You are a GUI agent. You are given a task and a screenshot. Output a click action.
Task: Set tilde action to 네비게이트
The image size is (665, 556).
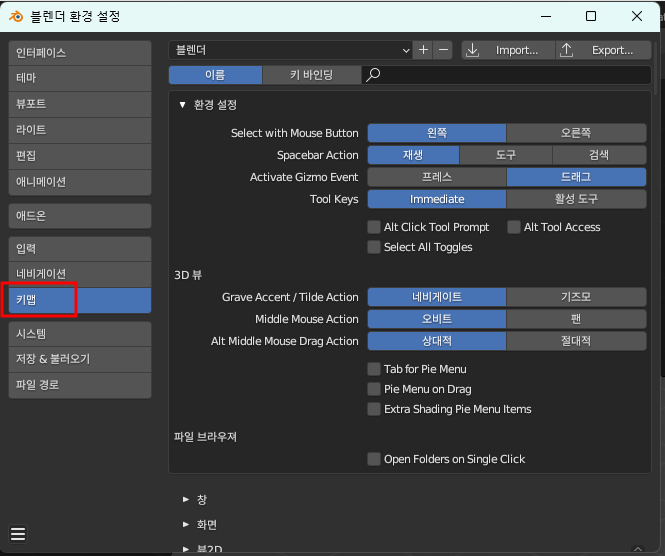[437, 297]
